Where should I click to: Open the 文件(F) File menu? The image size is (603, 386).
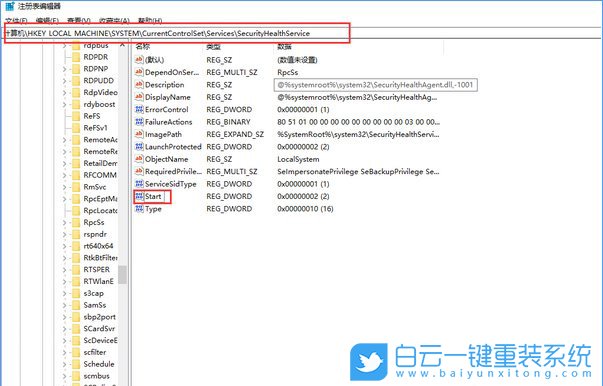[x=16, y=20]
